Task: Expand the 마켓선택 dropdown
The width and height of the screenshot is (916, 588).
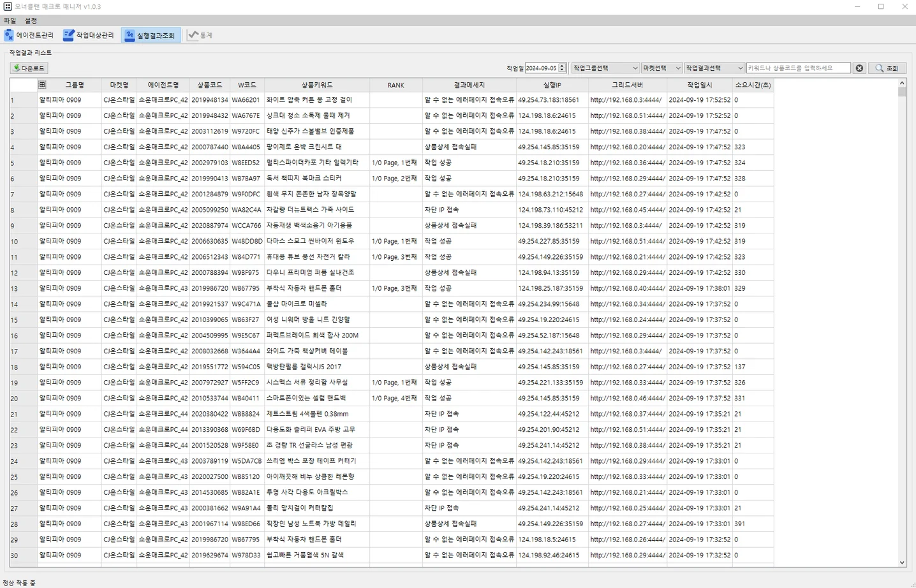Action: point(661,68)
